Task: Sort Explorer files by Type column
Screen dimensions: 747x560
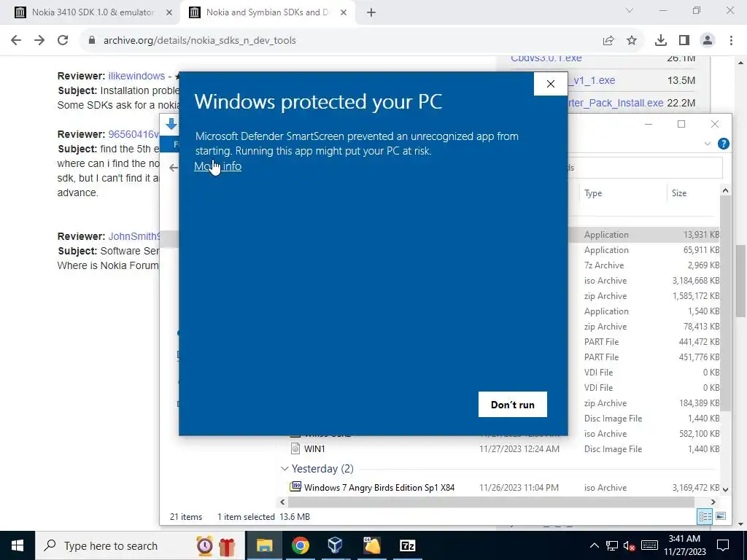Action: [593, 192]
